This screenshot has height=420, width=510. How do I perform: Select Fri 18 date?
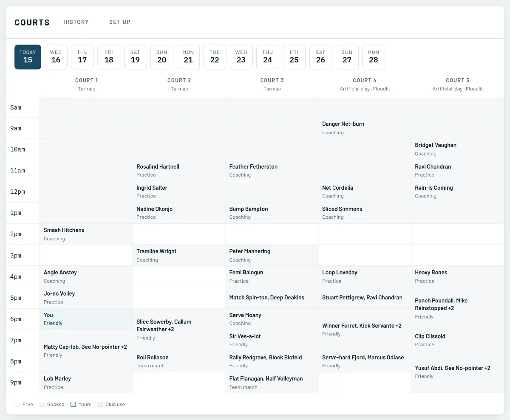(109, 57)
